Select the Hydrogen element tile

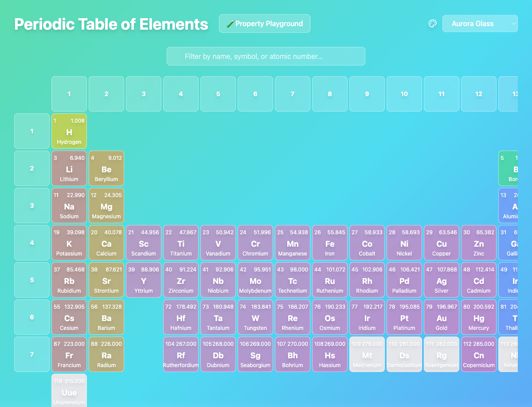pyautogui.click(x=69, y=132)
